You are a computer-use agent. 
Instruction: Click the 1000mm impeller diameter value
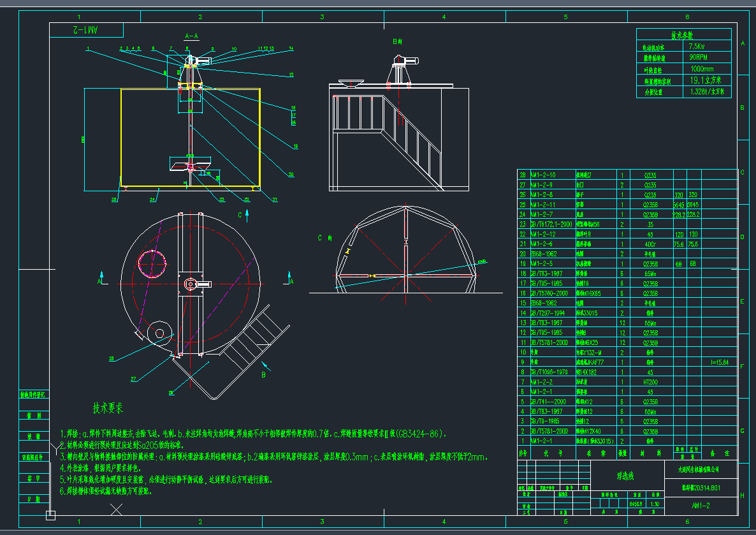pos(702,68)
